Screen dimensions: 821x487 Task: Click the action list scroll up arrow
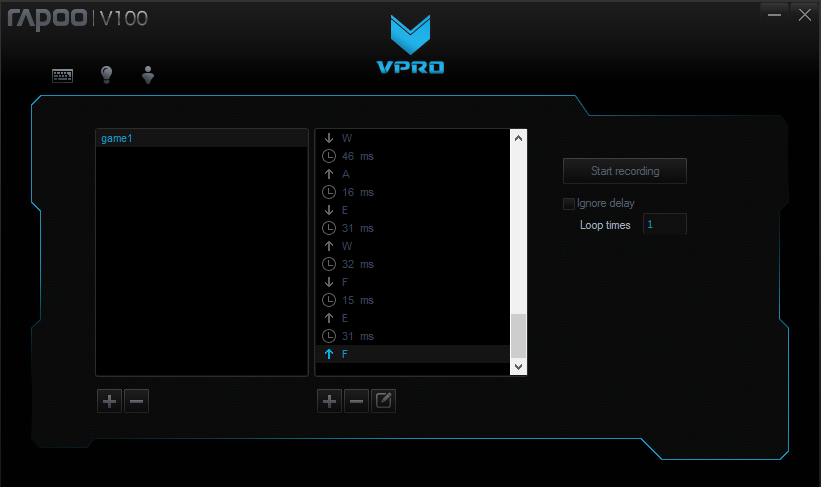518,138
